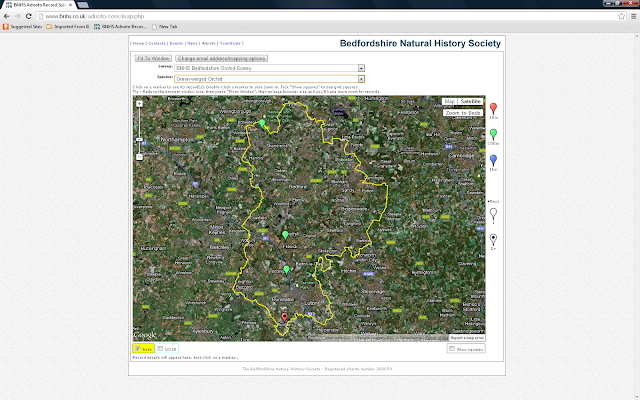Open the Suggested Sites bookmark
640x400 pixels.
tap(22, 27)
